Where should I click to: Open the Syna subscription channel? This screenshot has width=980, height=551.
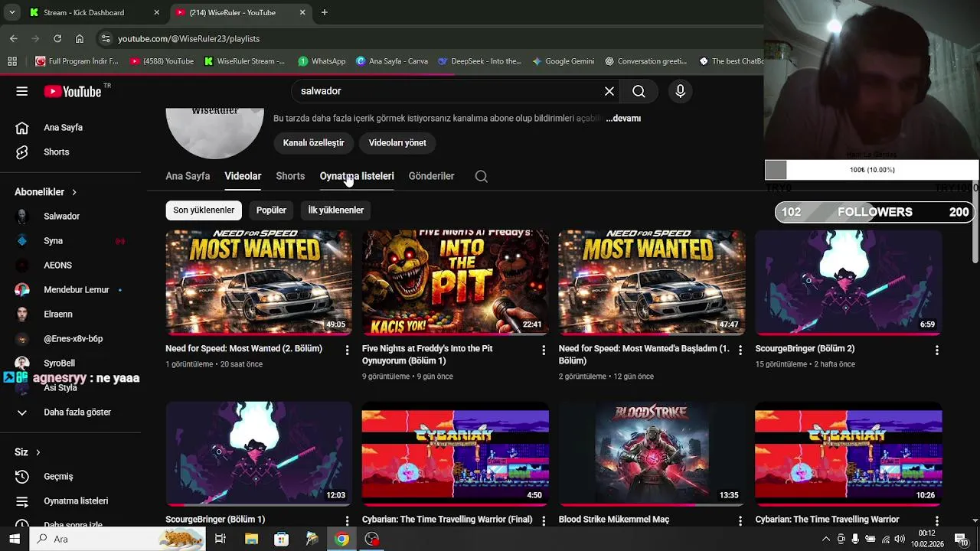coord(53,241)
